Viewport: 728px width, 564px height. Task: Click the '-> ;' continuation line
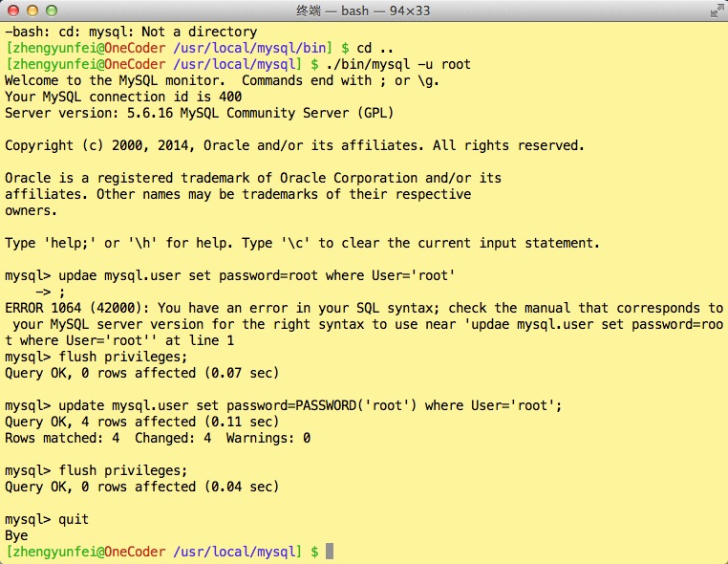(50, 292)
